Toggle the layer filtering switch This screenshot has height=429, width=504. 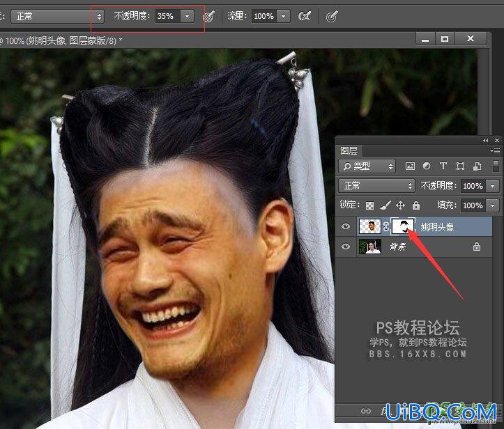click(x=496, y=166)
